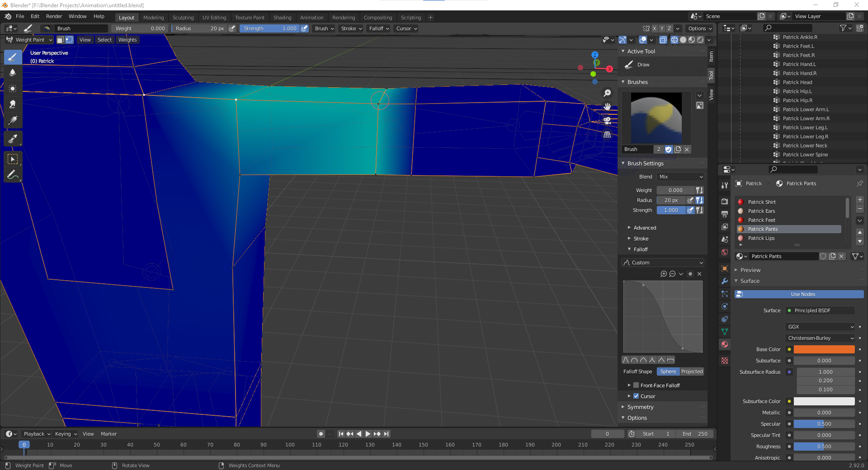Open the File menu
This screenshot has height=470, width=868.
click(x=20, y=16)
